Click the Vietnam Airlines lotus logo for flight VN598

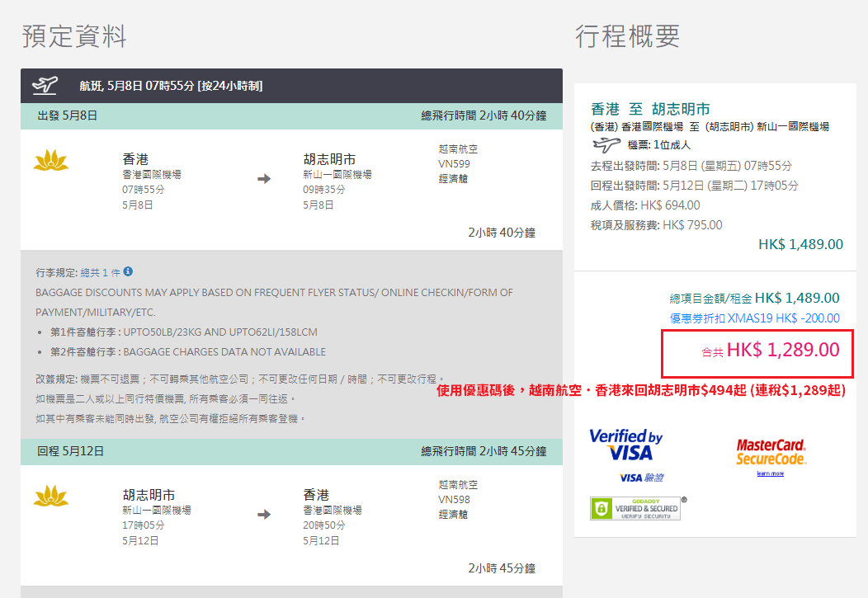(x=51, y=497)
